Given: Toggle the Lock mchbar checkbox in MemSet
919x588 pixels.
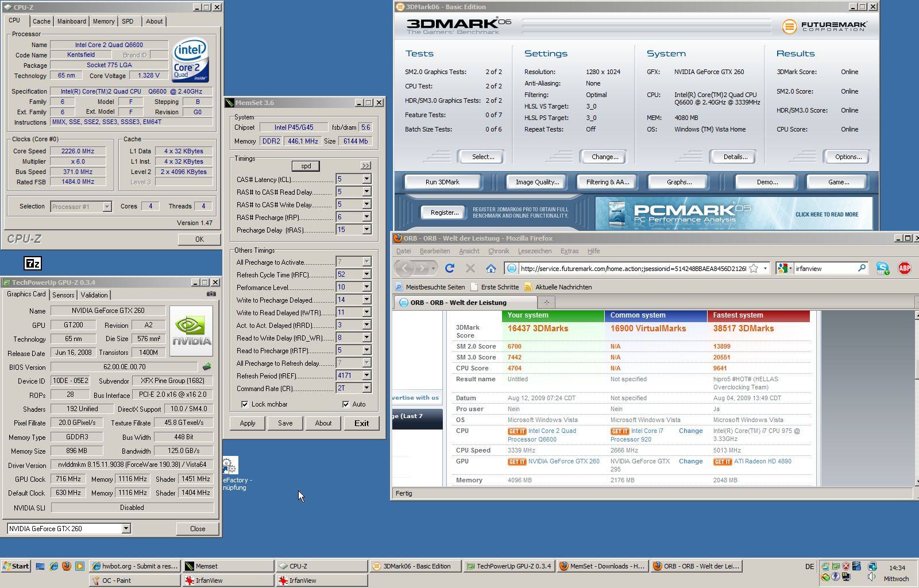Looking at the screenshot, I should pyautogui.click(x=245, y=404).
